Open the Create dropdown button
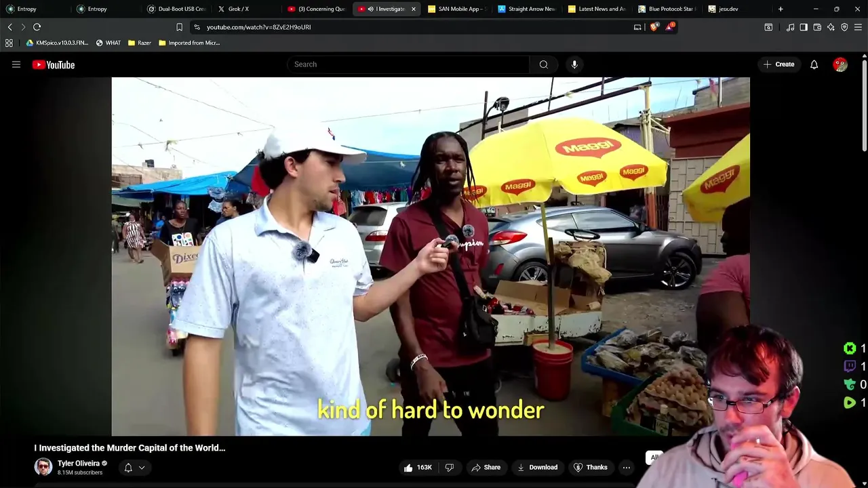Image resolution: width=868 pixels, height=488 pixels. point(778,64)
